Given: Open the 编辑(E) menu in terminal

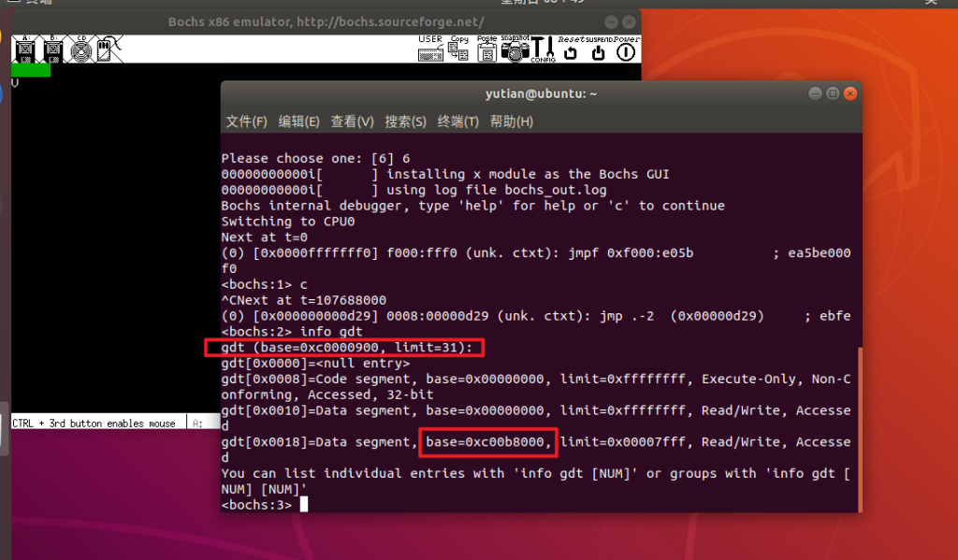Looking at the screenshot, I should pos(298,122).
